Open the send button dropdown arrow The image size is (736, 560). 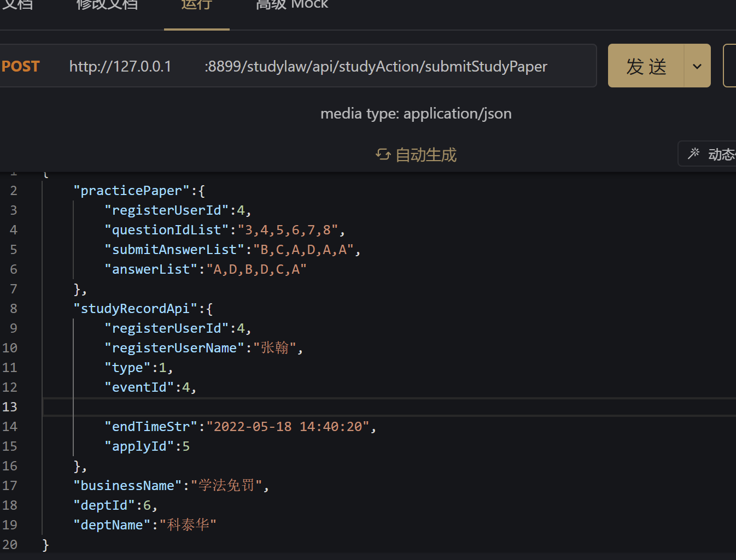[697, 66]
